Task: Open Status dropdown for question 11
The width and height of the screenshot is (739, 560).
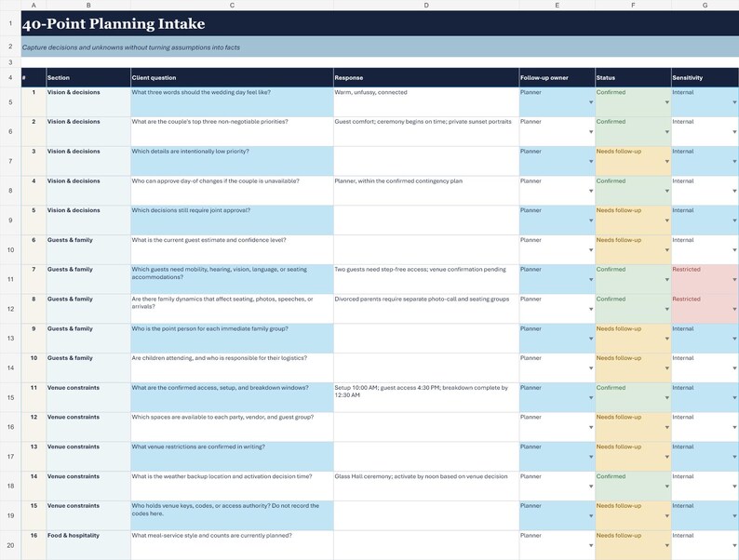Action: (x=667, y=398)
